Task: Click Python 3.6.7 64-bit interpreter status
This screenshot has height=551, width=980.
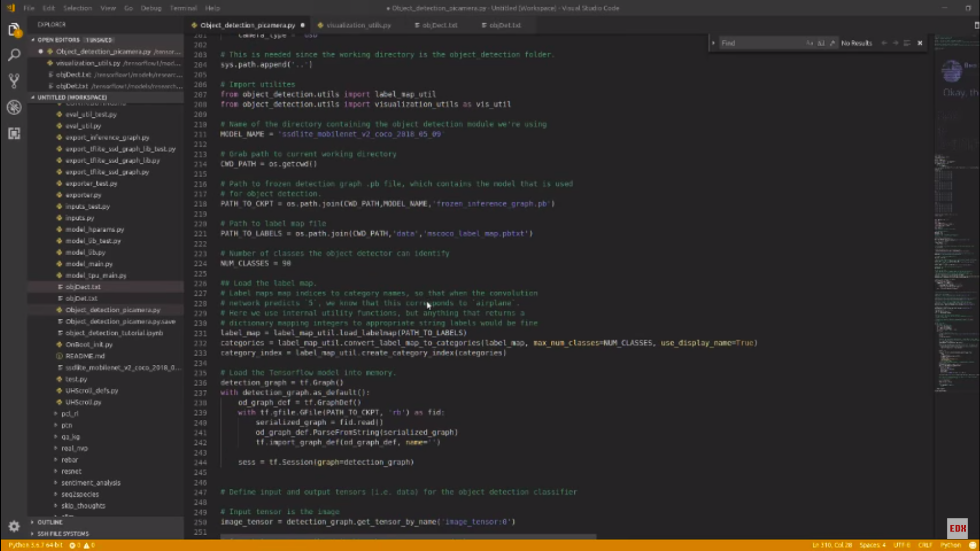Action: [x=35, y=545]
